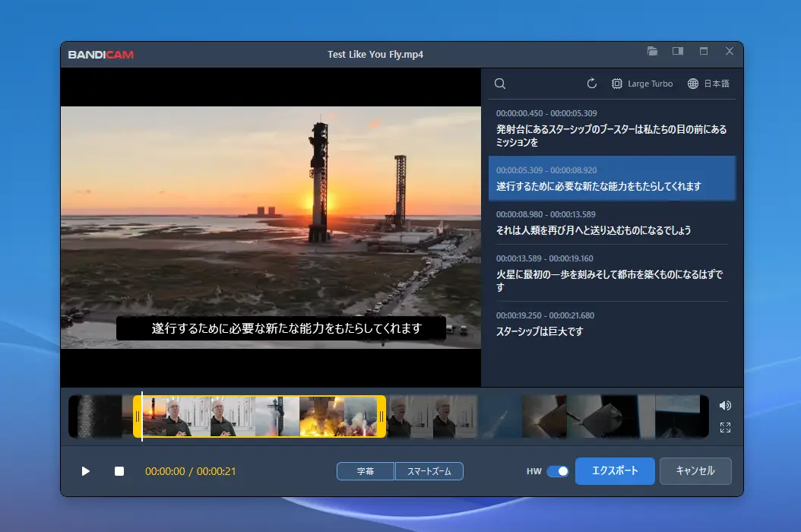Click the BANDICAM logo

coord(100,55)
